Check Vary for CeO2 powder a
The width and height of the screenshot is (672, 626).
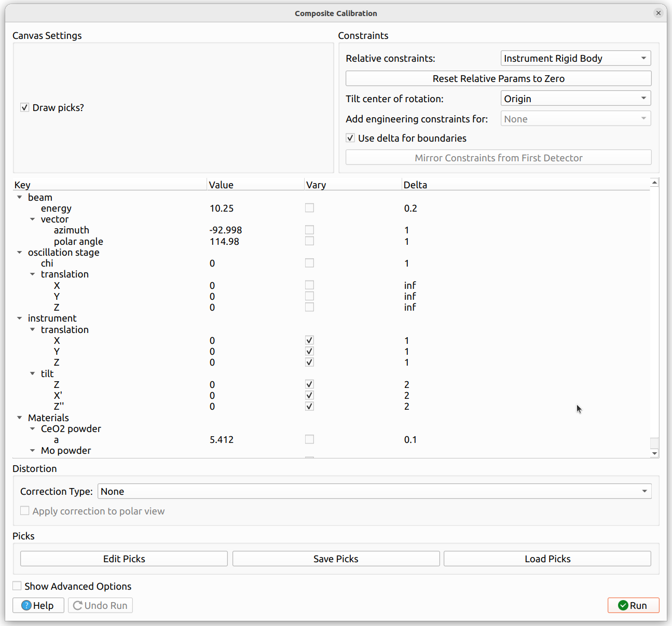(x=309, y=439)
